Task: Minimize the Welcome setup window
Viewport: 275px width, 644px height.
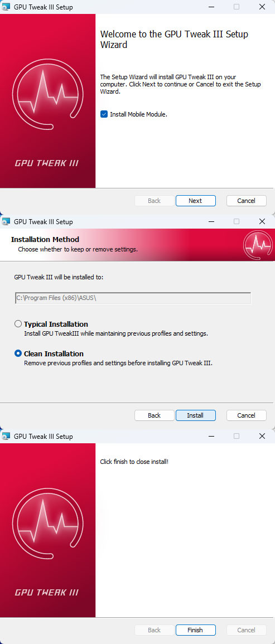Action: [x=211, y=7]
